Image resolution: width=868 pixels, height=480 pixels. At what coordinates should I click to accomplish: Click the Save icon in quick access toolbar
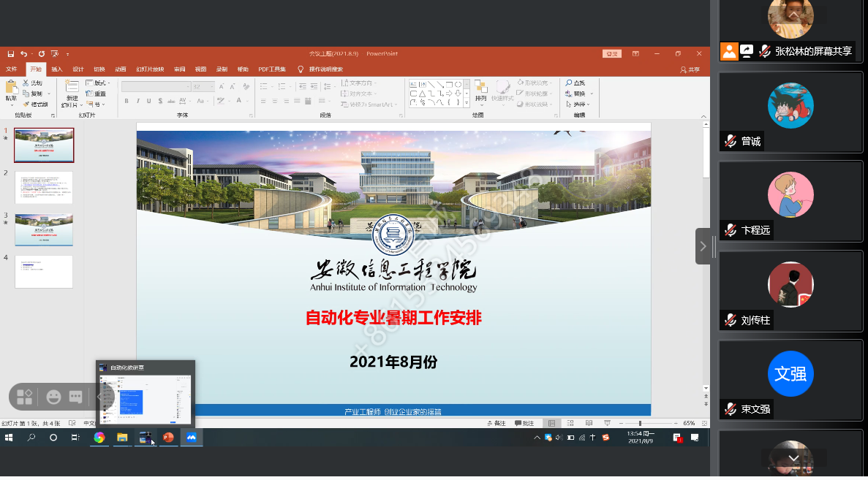pos(11,54)
